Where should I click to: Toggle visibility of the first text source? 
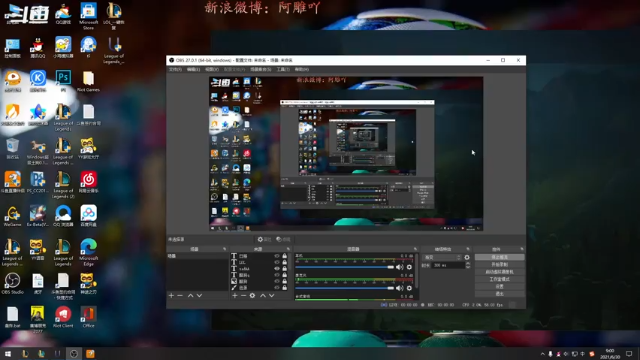[x=277, y=256]
